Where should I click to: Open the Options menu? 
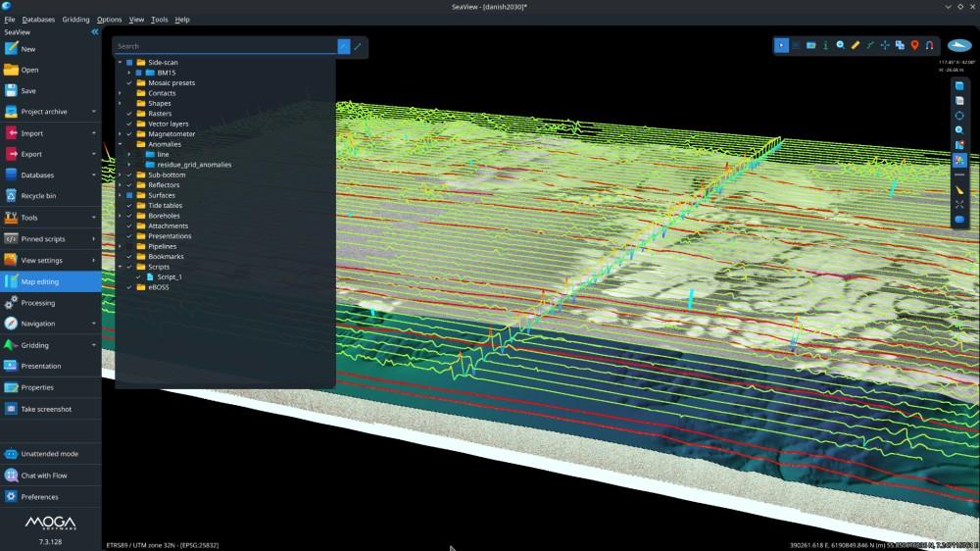(x=109, y=20)
